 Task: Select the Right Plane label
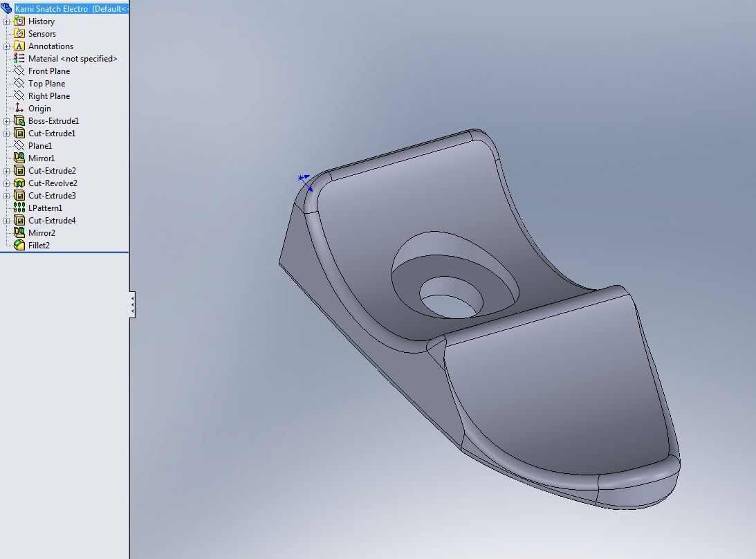point(49,96)
